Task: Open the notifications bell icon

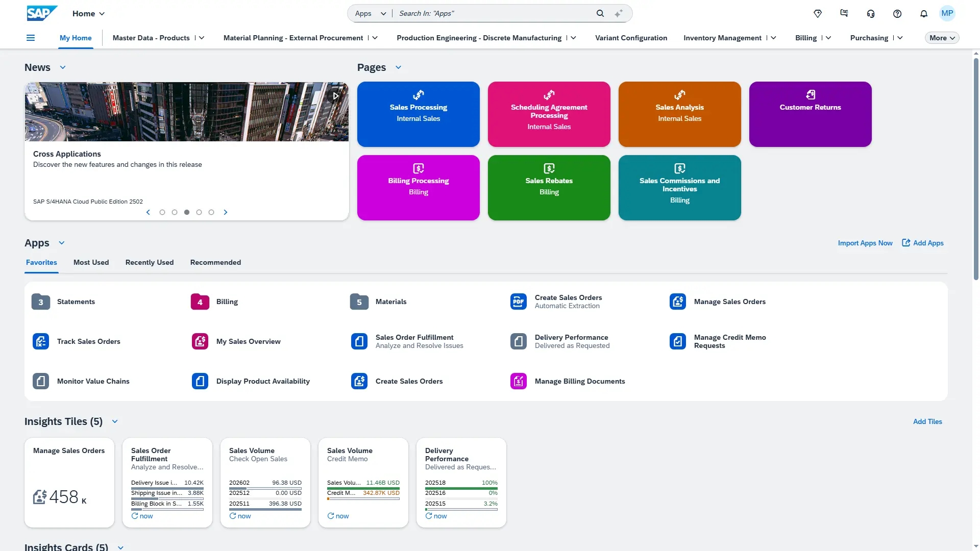Action: (x=923, y=13)
